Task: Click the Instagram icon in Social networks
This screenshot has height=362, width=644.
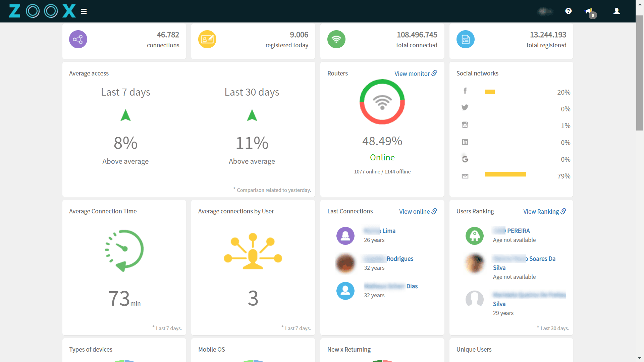Action: point(465,124)
